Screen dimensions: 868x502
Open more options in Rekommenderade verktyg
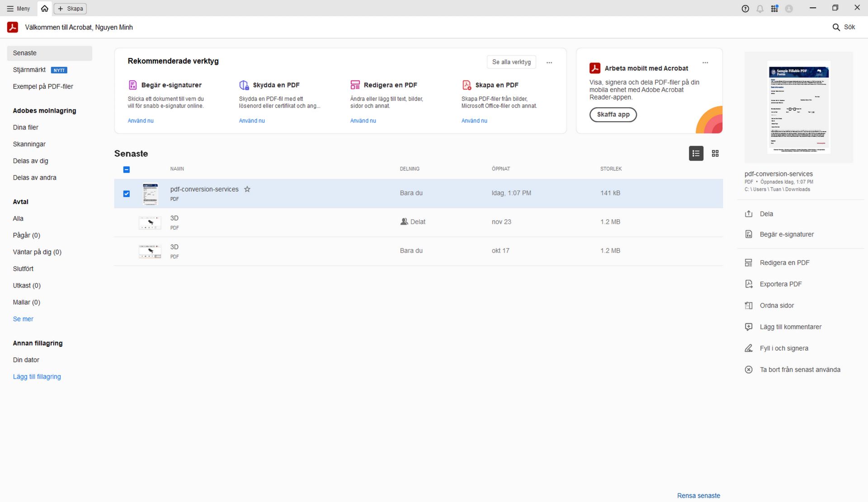pos(549,62)
